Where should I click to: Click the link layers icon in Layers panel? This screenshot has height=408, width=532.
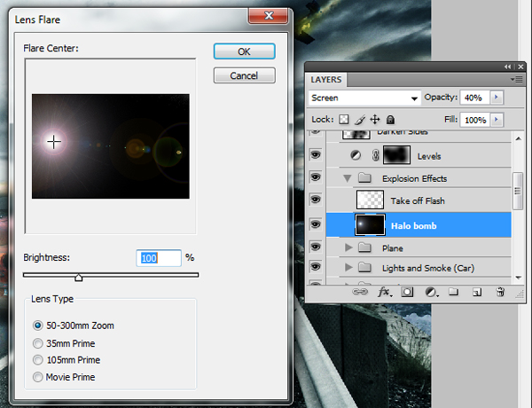(x=360, y=292)
